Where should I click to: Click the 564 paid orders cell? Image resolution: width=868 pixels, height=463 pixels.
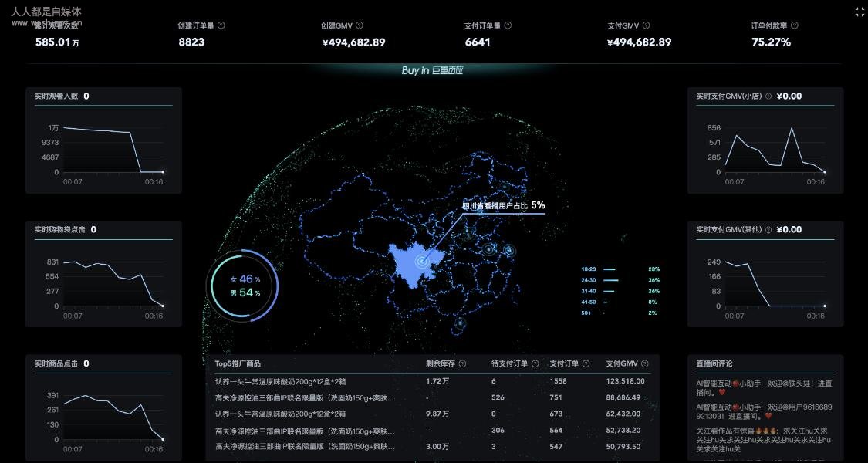point(556,431)
